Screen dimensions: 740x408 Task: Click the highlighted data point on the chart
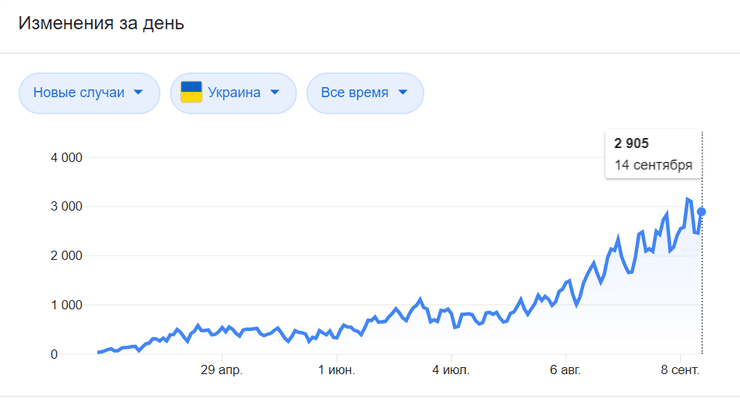[x=702, y=211]
